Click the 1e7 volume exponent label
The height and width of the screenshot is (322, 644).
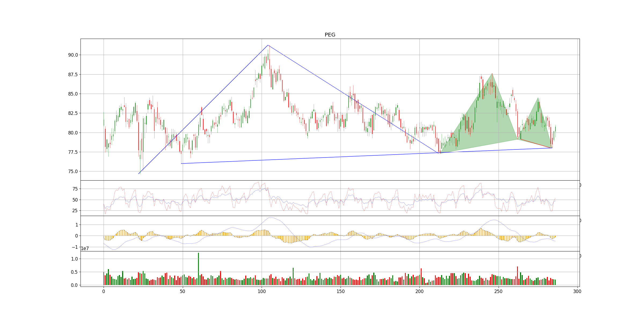85,249
